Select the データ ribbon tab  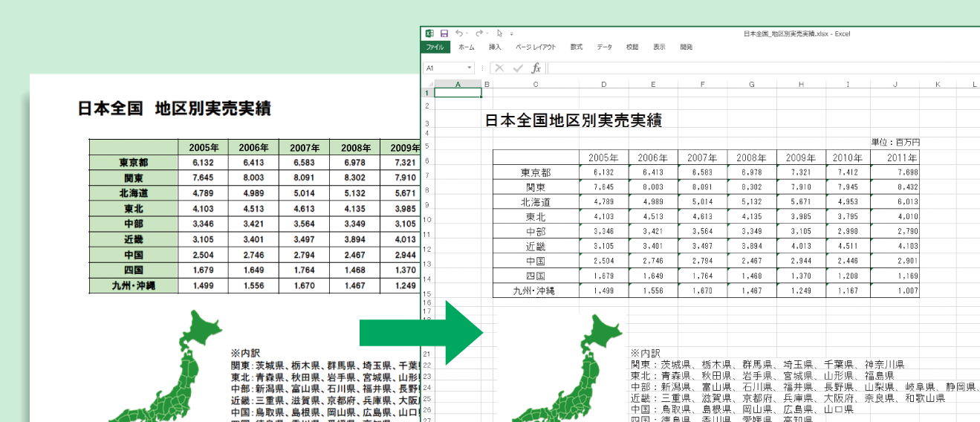pyautogui.click(x=604, y=47)
